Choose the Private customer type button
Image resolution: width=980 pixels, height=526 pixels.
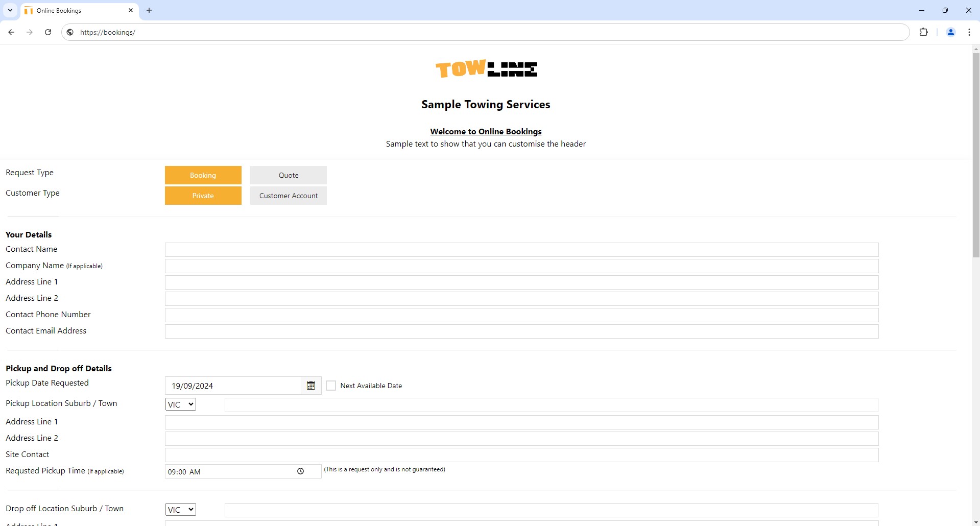click(203, 196)
